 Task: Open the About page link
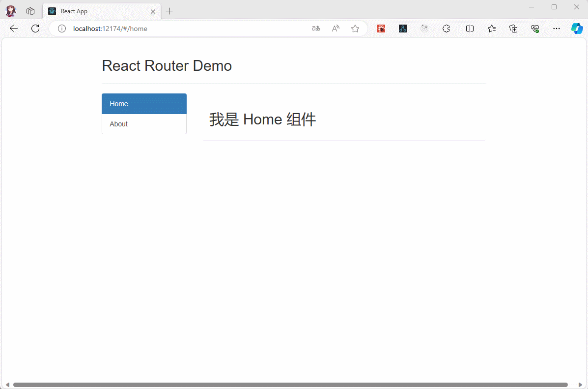[x=143, y=124]
